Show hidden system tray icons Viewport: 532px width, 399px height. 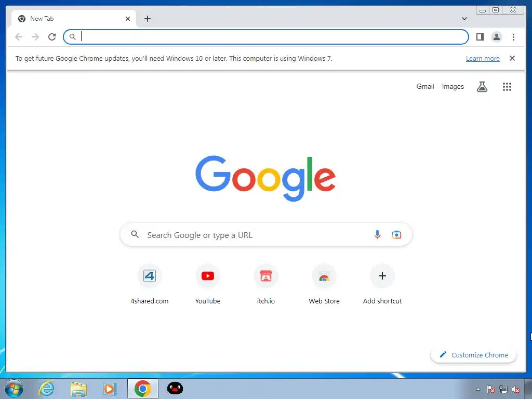pyautogui.click(x=478, y=389)
